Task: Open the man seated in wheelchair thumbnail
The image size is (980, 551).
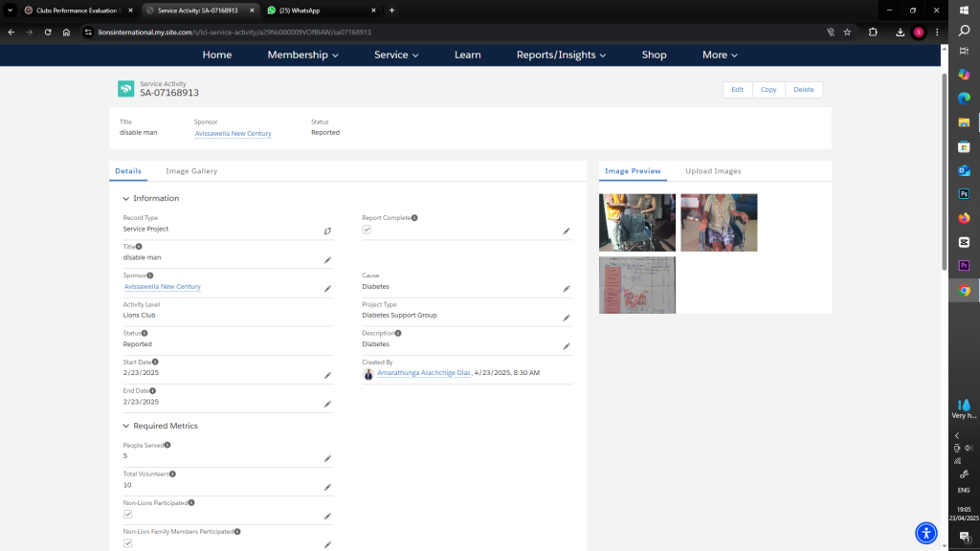Action: click(719, 222)
